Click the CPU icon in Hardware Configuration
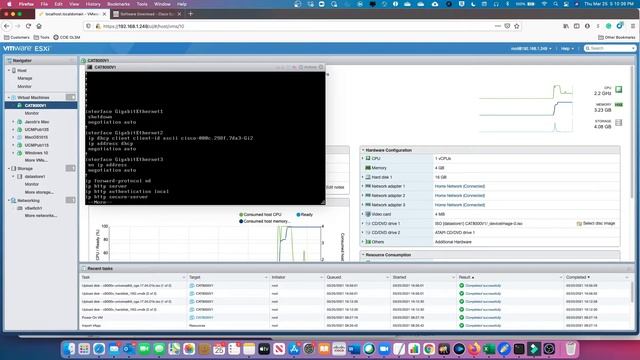The image size is (640, 360). point(368,158)
